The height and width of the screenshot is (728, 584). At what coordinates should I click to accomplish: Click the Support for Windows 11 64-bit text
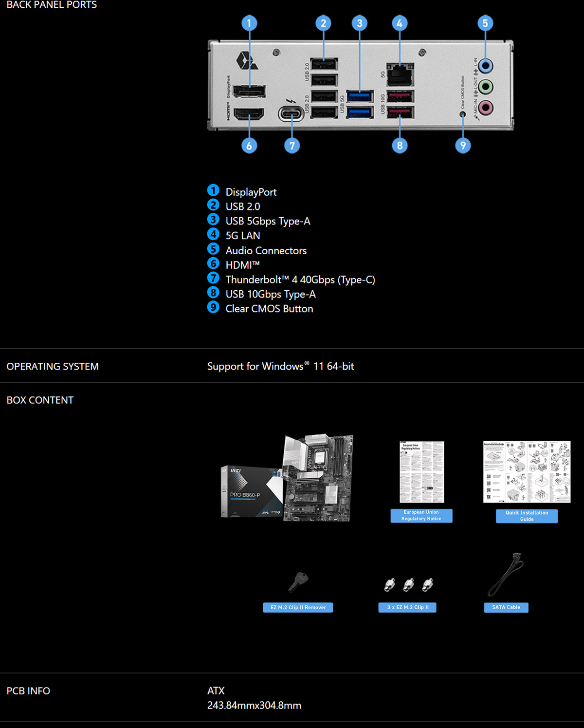[x=281, y=366]
